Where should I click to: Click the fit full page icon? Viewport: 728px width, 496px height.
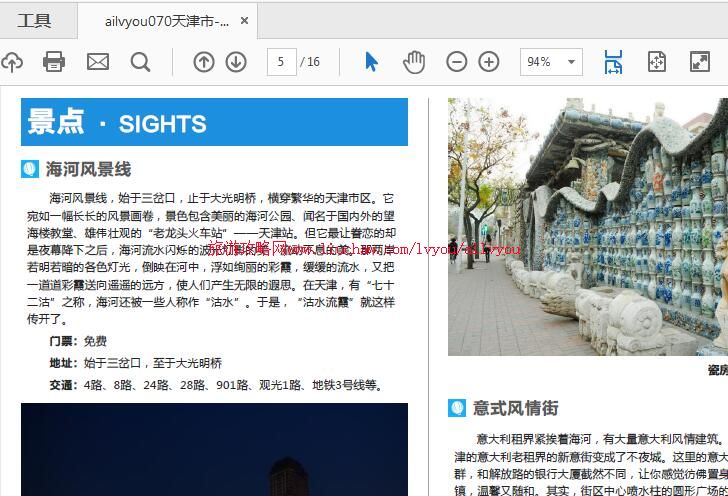click(x=656, y=62)
